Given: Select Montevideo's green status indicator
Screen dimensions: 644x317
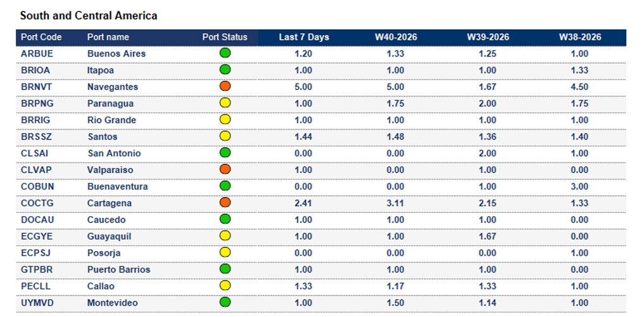Looking at the screenshot, I should (x=225, y=302).
